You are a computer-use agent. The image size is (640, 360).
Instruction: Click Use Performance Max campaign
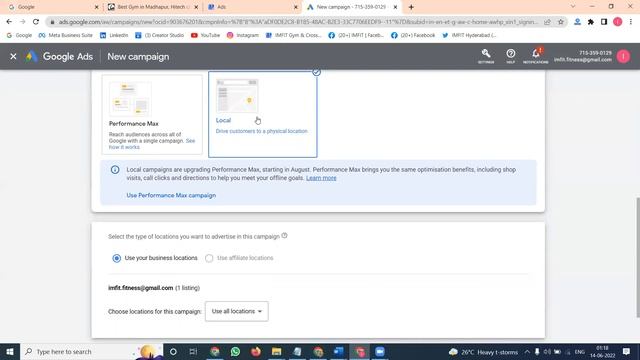(171, 195)
